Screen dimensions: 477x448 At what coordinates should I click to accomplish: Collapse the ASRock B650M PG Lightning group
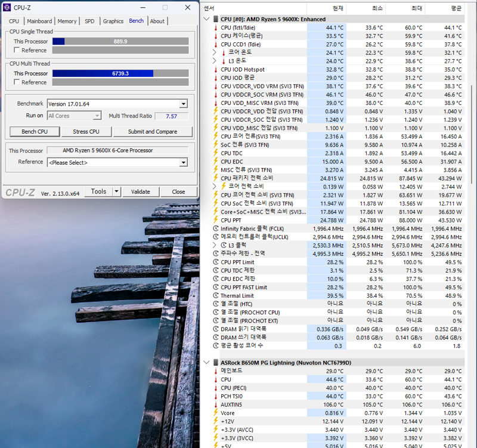coord(206,363)
